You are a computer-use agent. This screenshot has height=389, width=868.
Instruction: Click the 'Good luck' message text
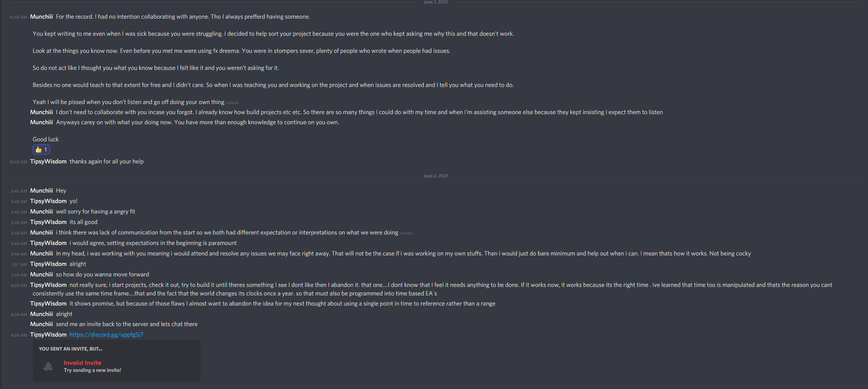[x=46, y=139]
